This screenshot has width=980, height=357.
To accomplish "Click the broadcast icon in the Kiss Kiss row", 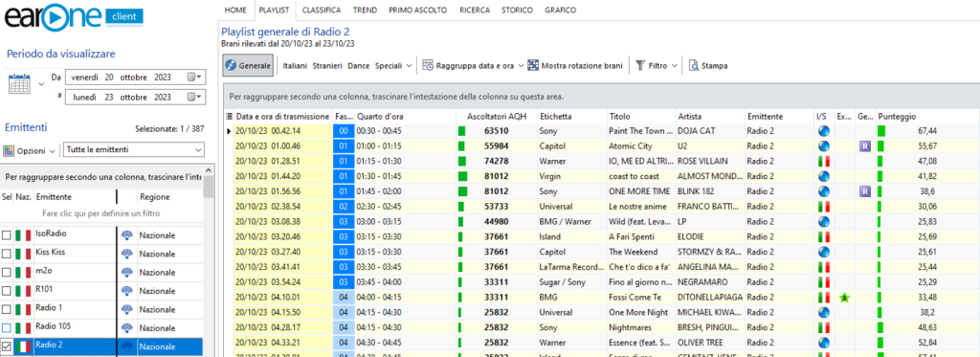I will [x=127, y=254].
